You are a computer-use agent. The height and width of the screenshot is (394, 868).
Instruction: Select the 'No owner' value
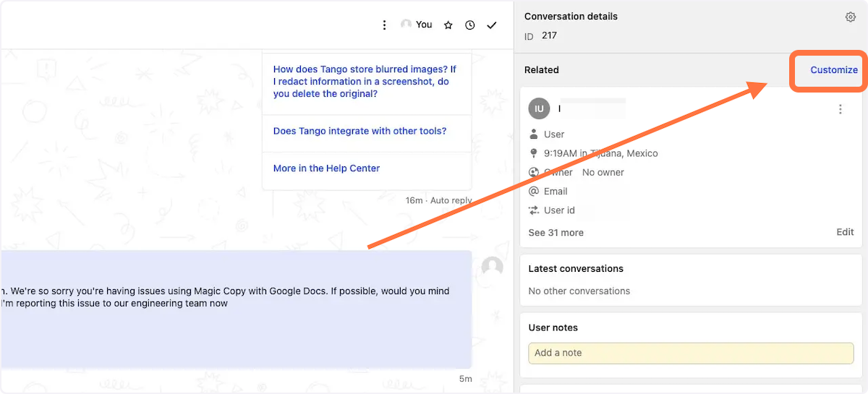pyautogui.click(x=603, y=173)
